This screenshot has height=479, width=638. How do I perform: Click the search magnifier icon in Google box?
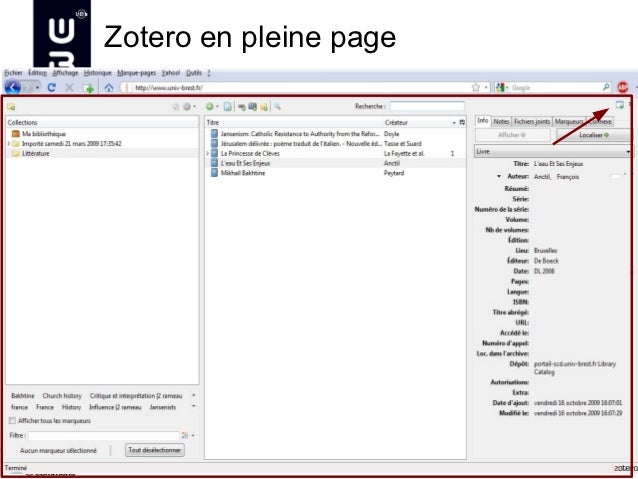pos(606,87)
